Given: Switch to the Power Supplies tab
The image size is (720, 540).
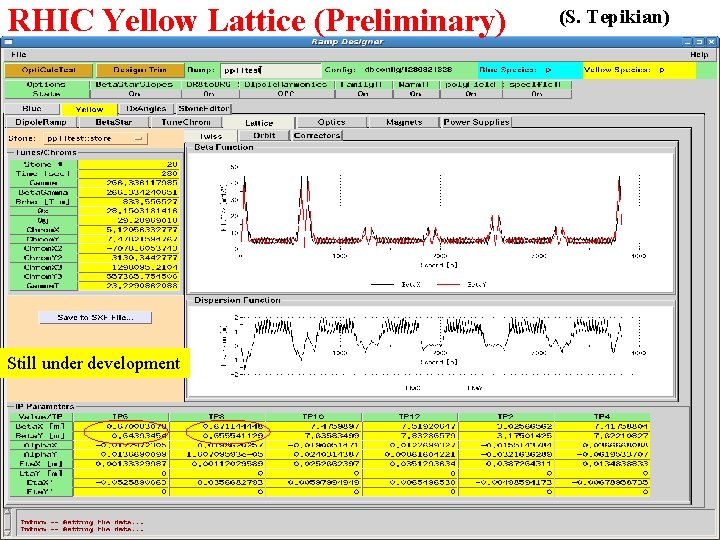Looking at the screenshot, I should (x=477, y=122).
